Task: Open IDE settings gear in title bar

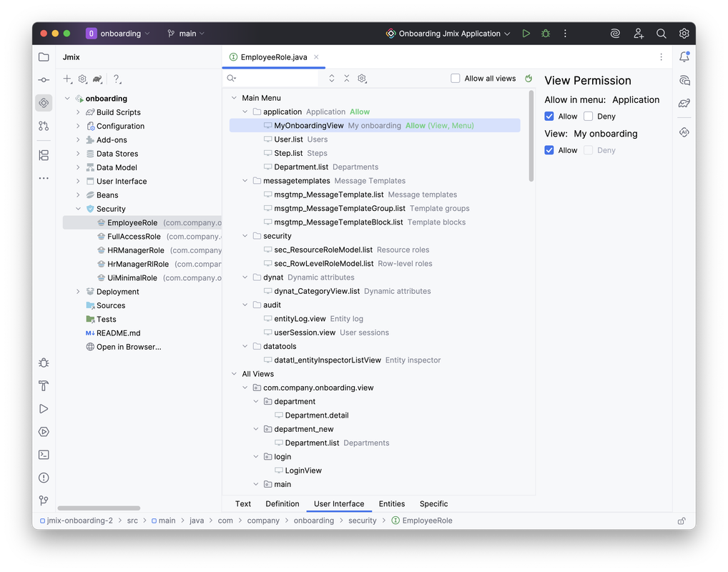Action: [684, 34]
